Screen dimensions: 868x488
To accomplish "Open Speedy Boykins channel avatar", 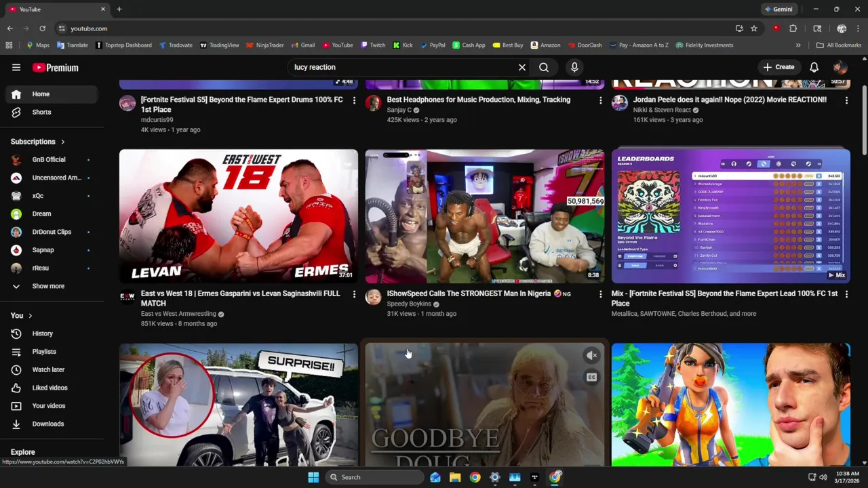I will (374, 297).
